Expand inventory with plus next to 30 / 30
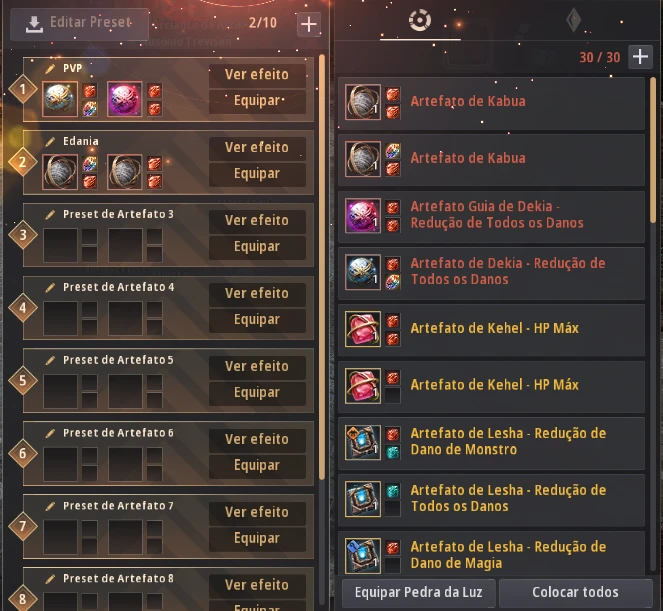Image resolution: width=663 pixels, height=611 pixels. point(641,56)
